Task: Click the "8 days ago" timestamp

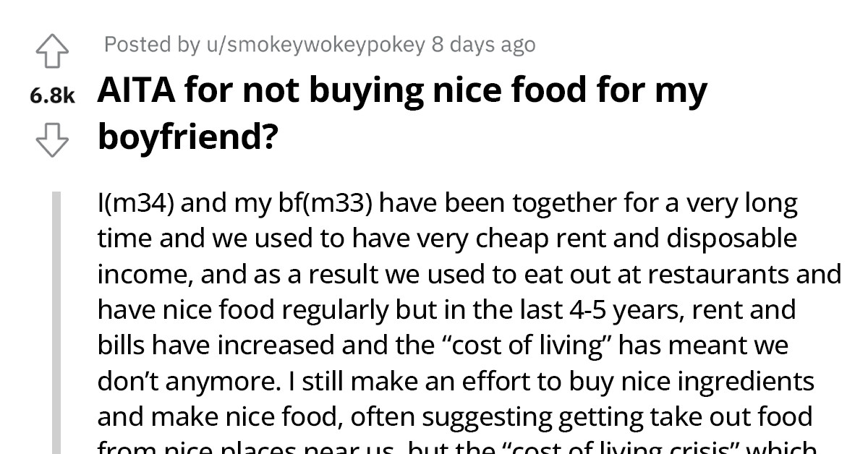Action: coord(484,45)
